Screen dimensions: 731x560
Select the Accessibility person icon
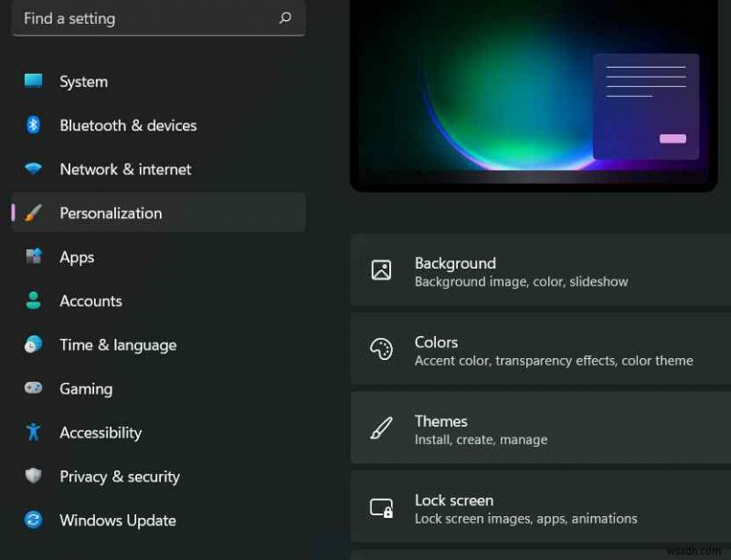click(x=33, y=432)
